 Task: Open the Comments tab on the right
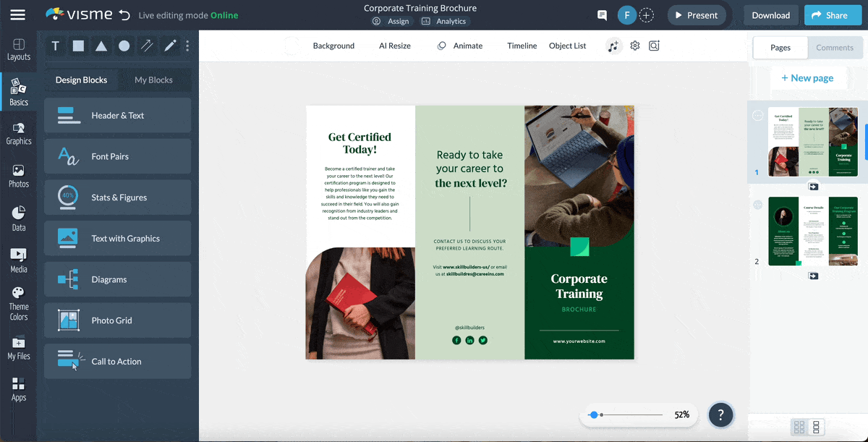(x=835, y=47)
